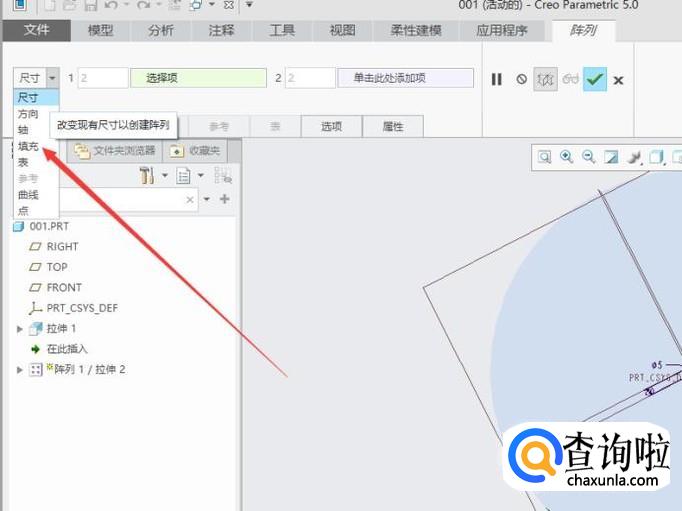682x511 pixels.
Task: Open the model tree settings dropdown arrow
Action: pos(165,175)
